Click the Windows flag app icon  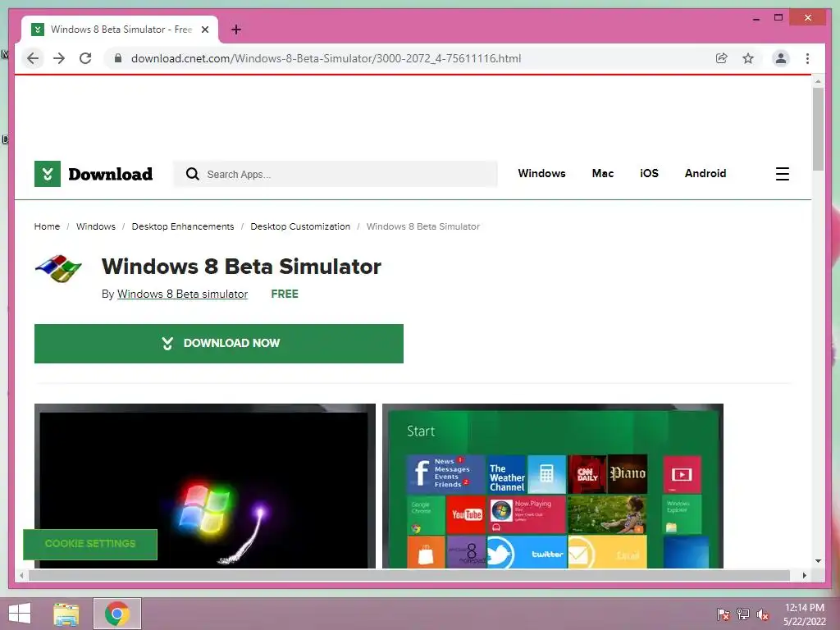[58, 268]
